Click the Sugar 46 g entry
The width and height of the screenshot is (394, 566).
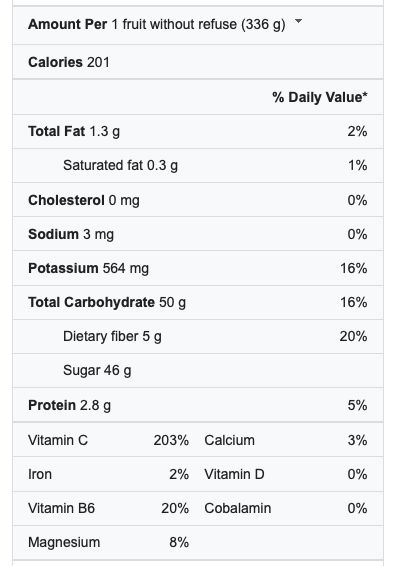(x=97, y=370)
